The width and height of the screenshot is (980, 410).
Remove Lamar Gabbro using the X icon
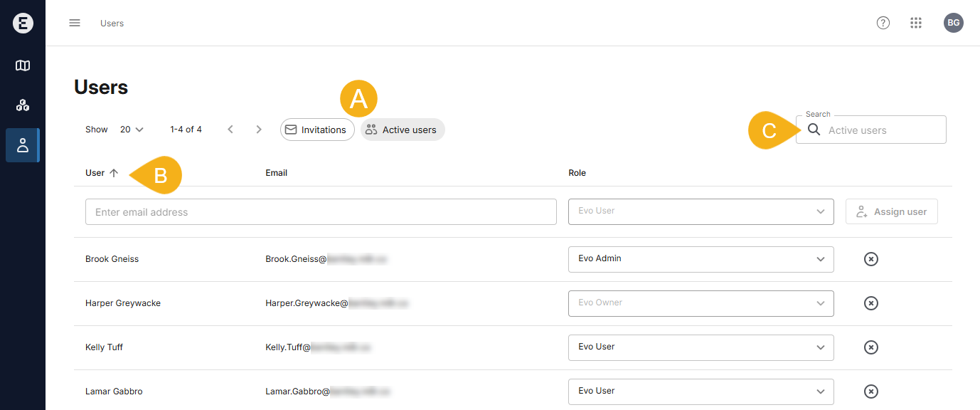click(870, 391)
